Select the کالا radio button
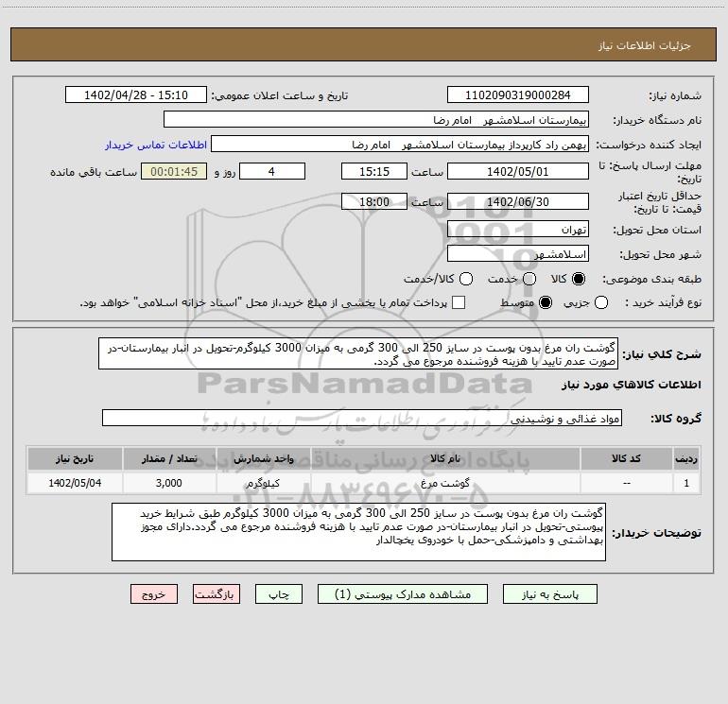This screenshot has width=728, height=704. click(x=579, y=279)
